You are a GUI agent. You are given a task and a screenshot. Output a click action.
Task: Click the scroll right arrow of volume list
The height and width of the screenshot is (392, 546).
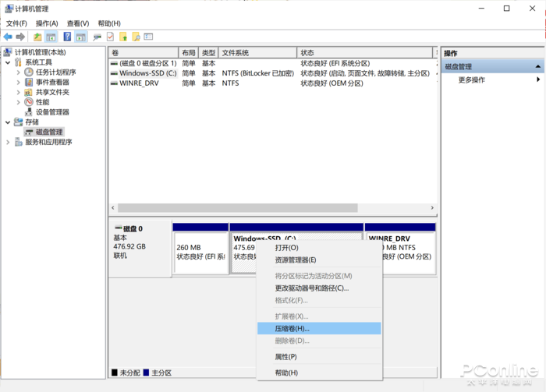(432, 207)
